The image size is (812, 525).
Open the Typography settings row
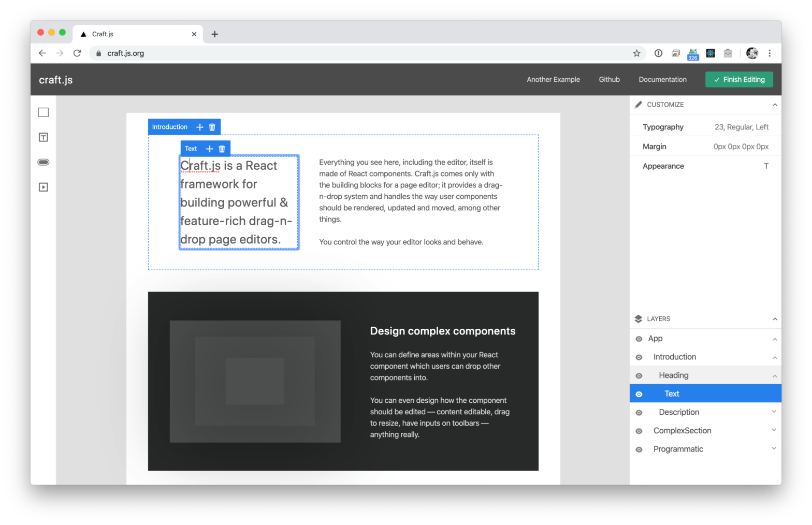coord(705,127)
